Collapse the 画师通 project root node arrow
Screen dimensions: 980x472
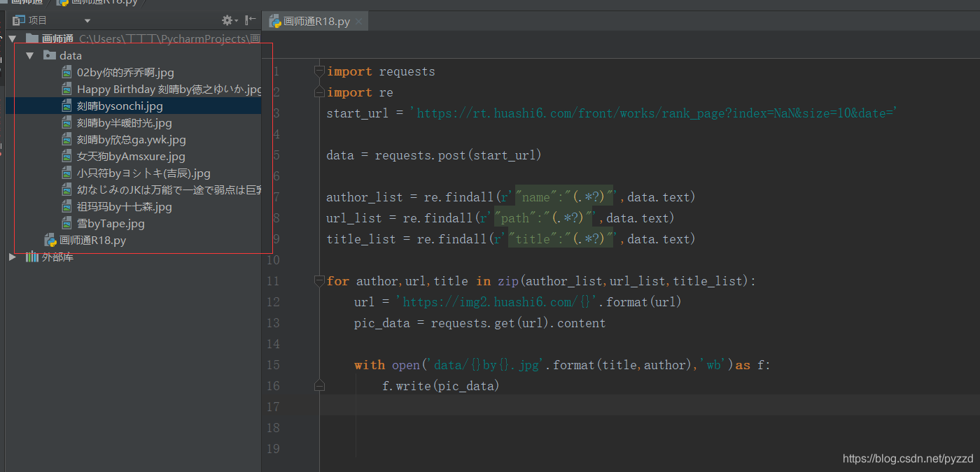pos(12,38)
